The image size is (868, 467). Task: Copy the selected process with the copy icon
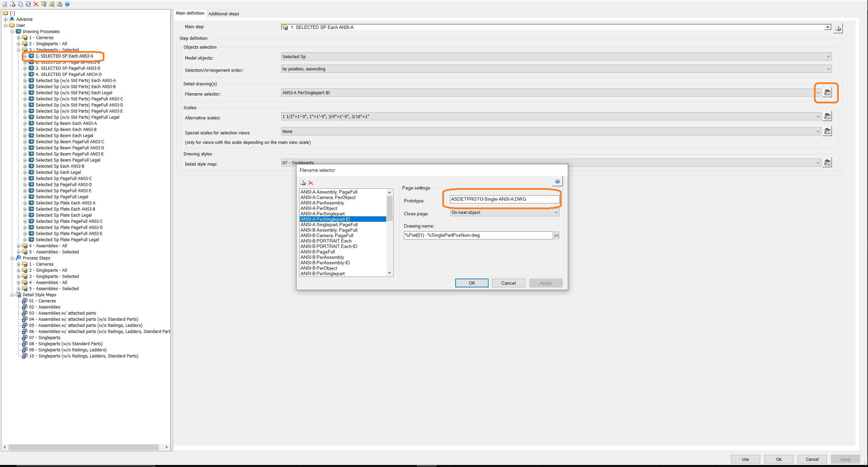(x=20, y=4)
